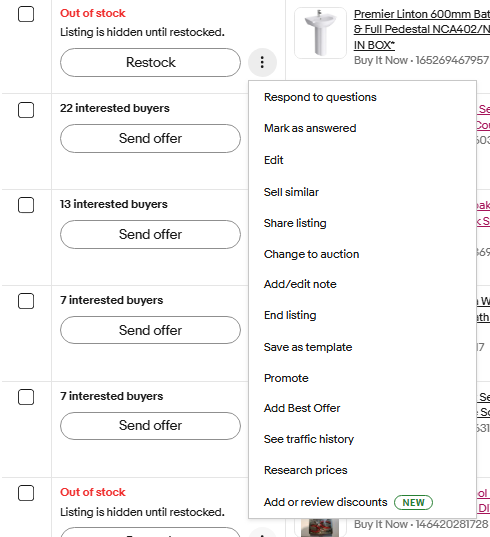Screen dimensions: 490x537
Task: Choose Edit in the dropdown menu
Action: pos(273,160)
